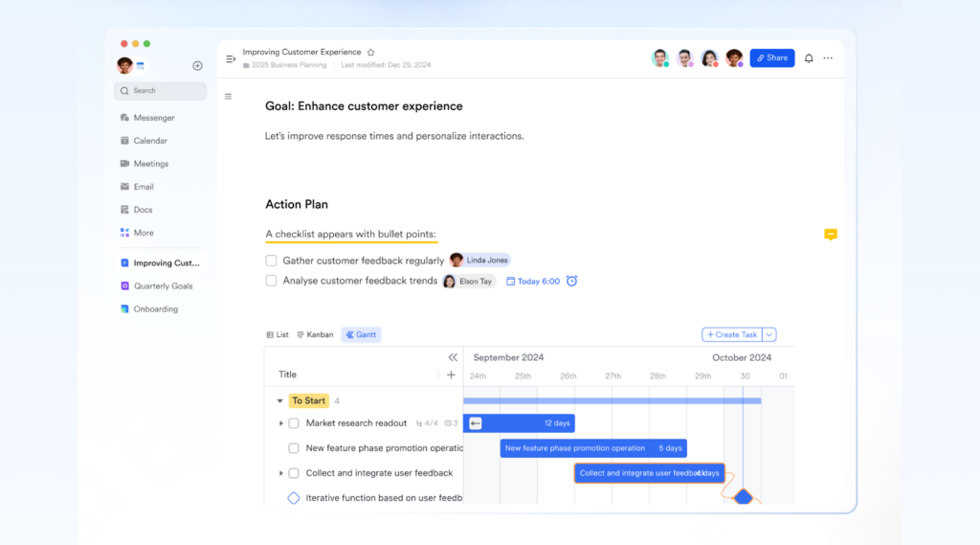Viewport: 980px width, 545px height.
Task: Open the Create Task dropdown arrow
Action: point(769,334)
